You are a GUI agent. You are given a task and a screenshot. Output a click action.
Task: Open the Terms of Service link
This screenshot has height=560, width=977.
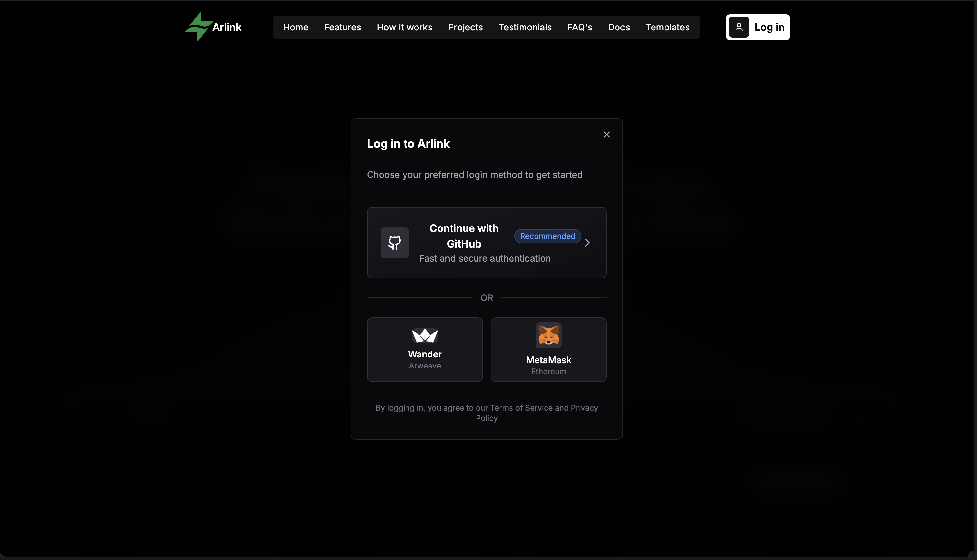[x=521, y=408]
